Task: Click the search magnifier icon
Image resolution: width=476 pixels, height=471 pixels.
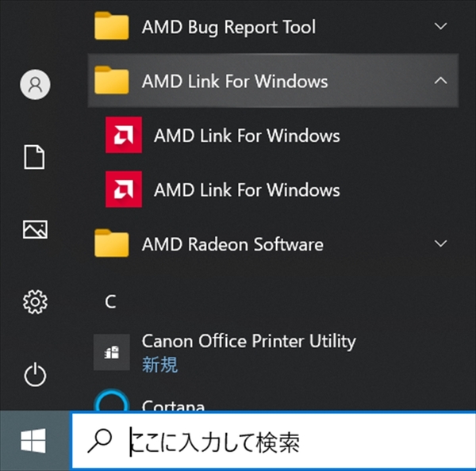Action: (100, 441)
